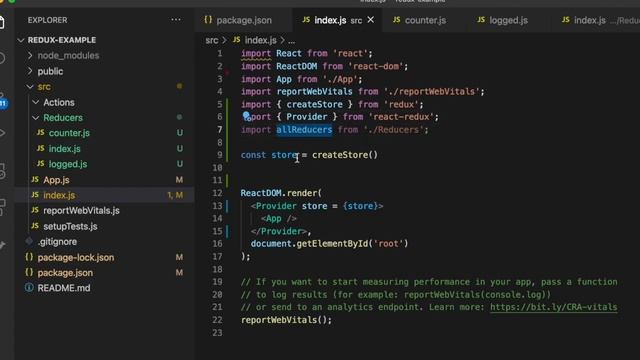The image size is (640, 360).
Task: Close the index.js src tab
Action: pos(371,20)
